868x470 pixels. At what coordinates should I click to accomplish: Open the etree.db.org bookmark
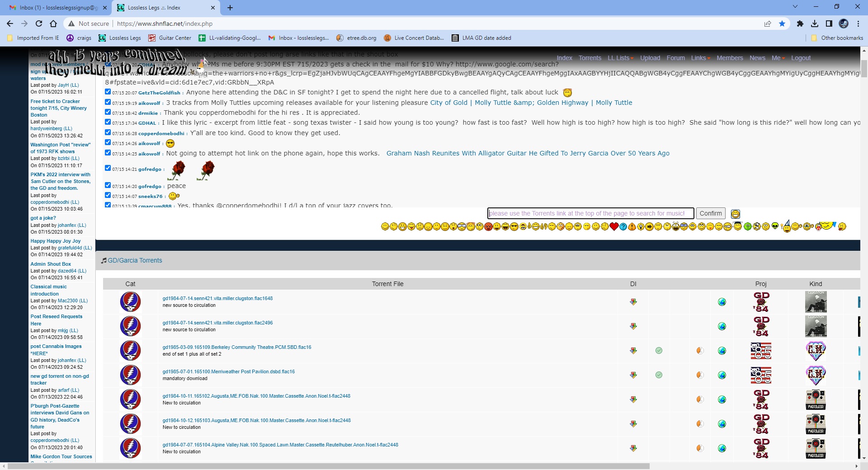[356, 38]
